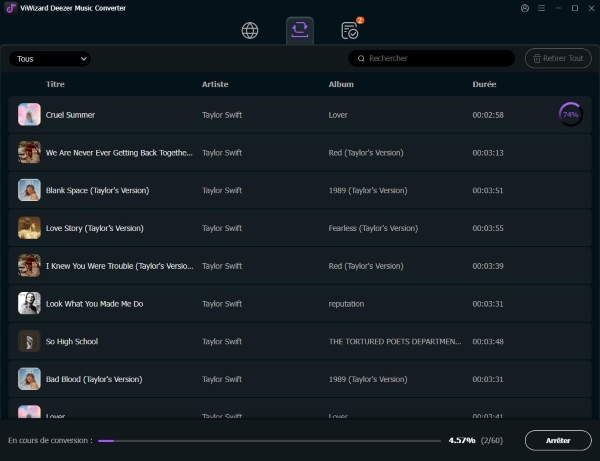Viewport: 600px width, 461px height.
Task: Select Love Story (Taylor's Version) title
Action: pos(95,228)
